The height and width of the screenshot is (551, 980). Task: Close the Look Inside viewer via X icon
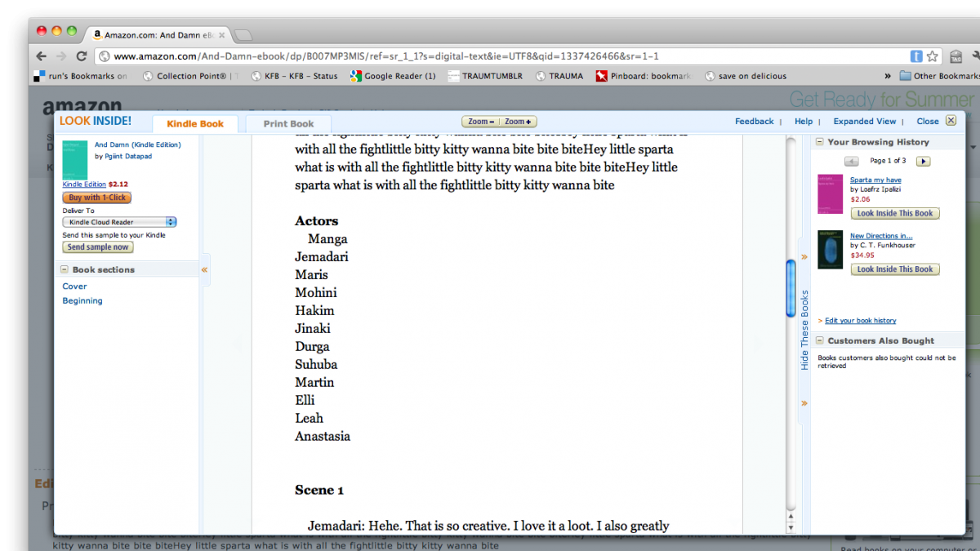pyautogui.click(x=951, y=121)
